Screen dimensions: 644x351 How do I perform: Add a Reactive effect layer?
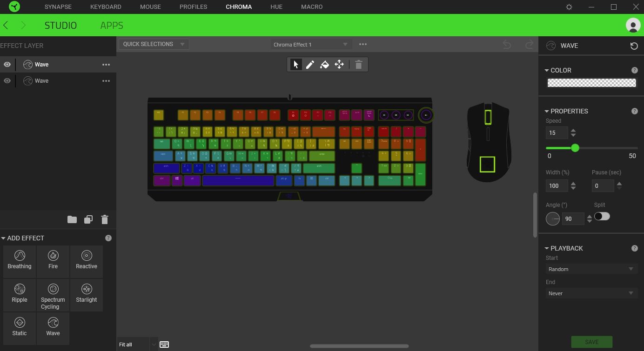(x=87, y=261)
